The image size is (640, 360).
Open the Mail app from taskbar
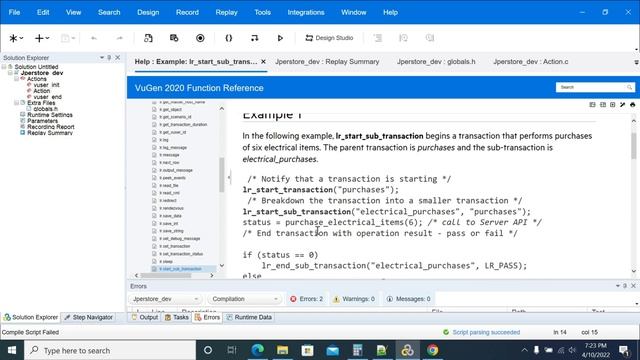[x=332, y=350]
